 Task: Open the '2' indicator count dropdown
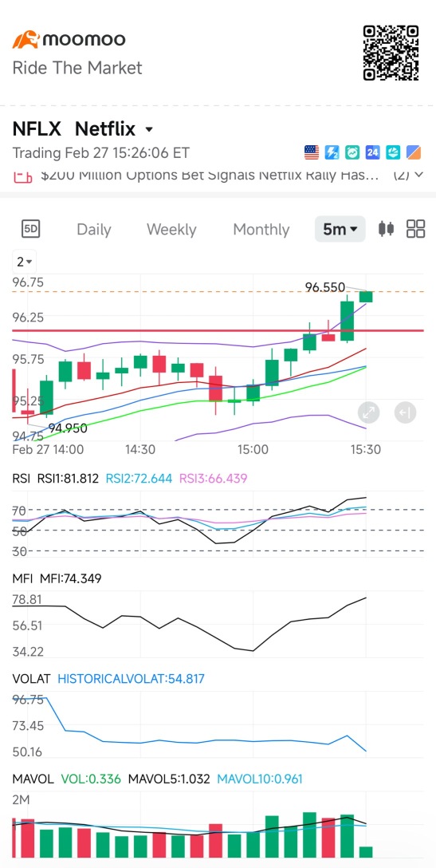[25, 262]
